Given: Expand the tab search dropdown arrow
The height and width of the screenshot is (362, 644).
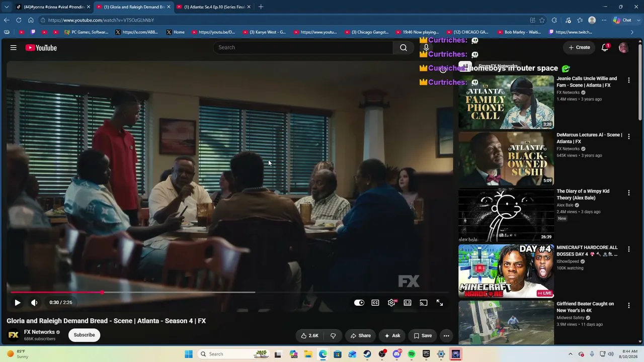Looking at the screenshot, I should pos(6,7).
